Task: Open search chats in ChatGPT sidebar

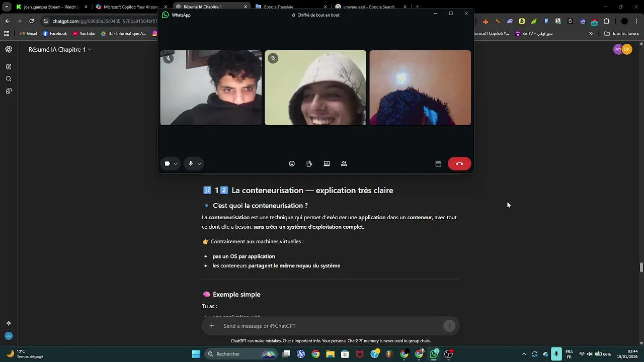Action: [9, 79]
